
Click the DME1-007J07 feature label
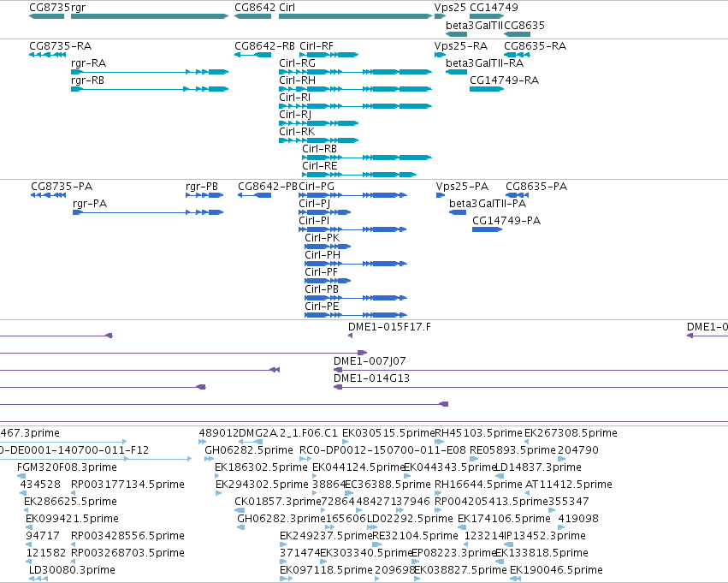pos(370,361)
